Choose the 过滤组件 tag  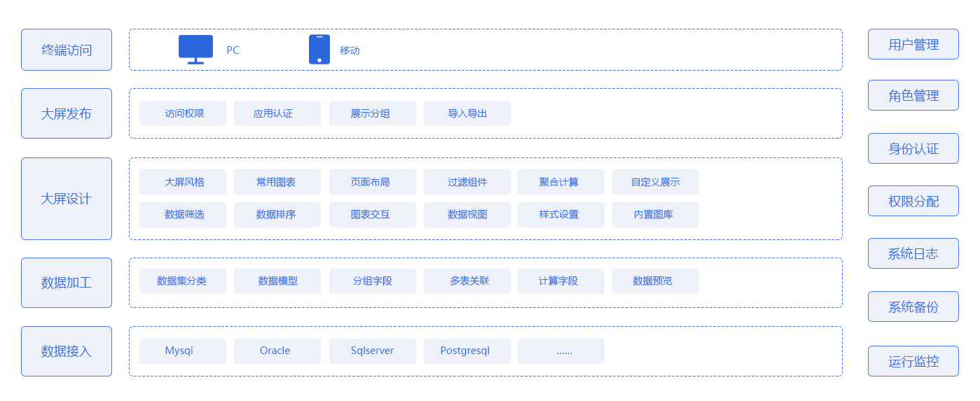tap(467, 182)
